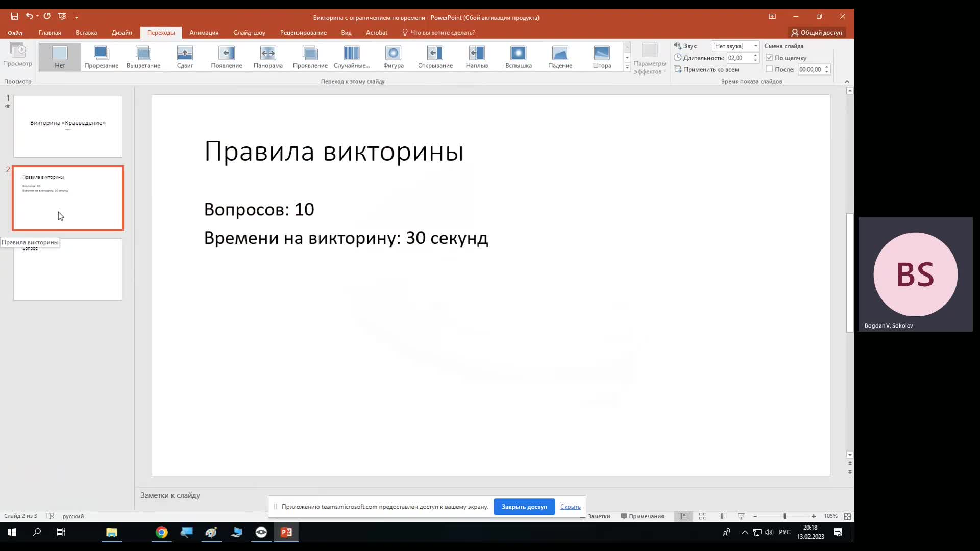Open the 'Рецензирование' tab
This screenshot has height=551, width=980.
(x=303, y=32)
